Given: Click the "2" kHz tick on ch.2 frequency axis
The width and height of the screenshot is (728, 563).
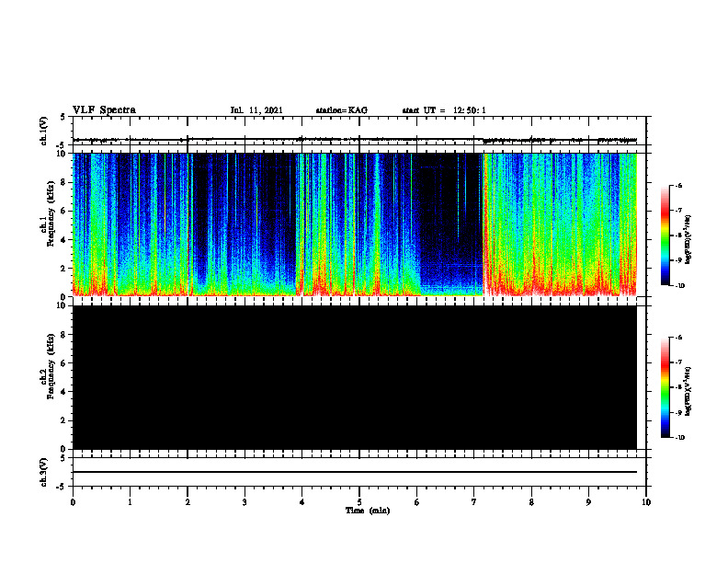Looking at the screenshot, I should pos(64,420).
